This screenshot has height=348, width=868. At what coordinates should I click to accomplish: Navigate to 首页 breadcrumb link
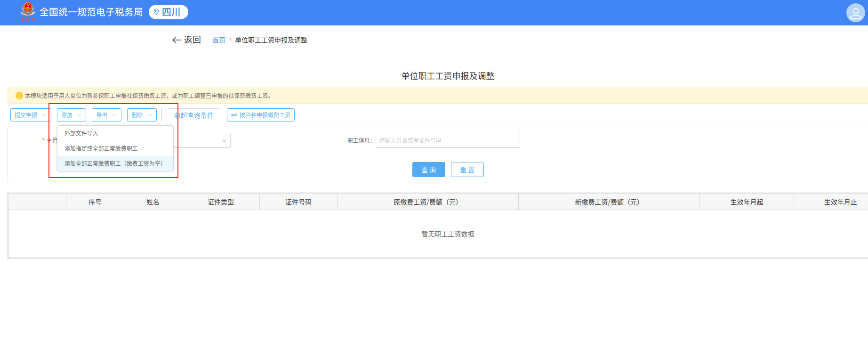pyautogui.click(x=218, y=40)
